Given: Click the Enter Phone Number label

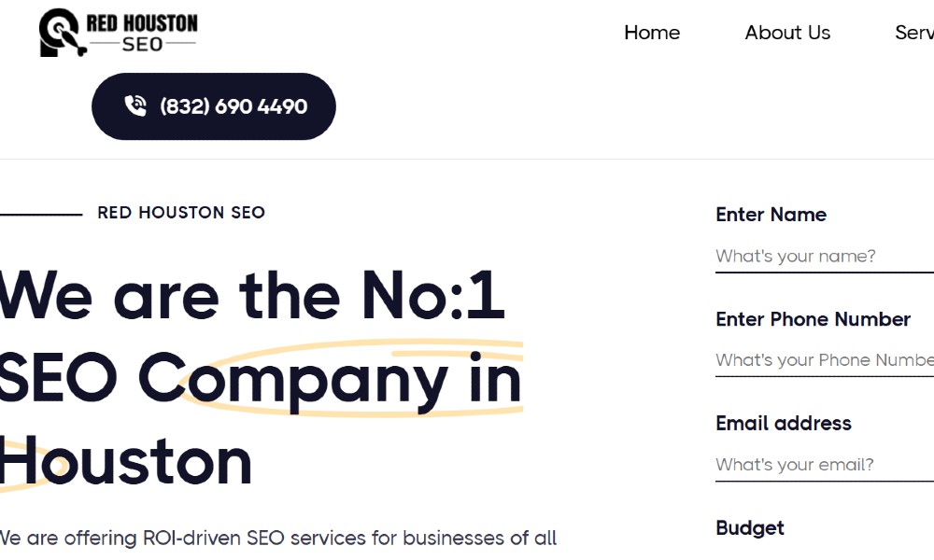Looking at the screenshot, I should (x=813, y=319).
